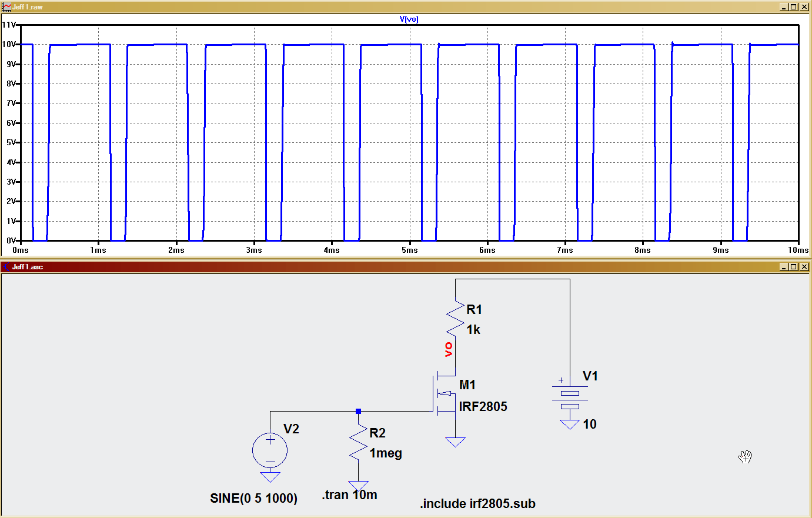Click the 0ms time axis label
Image resolution: width=812 pixels, height=518 pixels.
tap(21, 250)
